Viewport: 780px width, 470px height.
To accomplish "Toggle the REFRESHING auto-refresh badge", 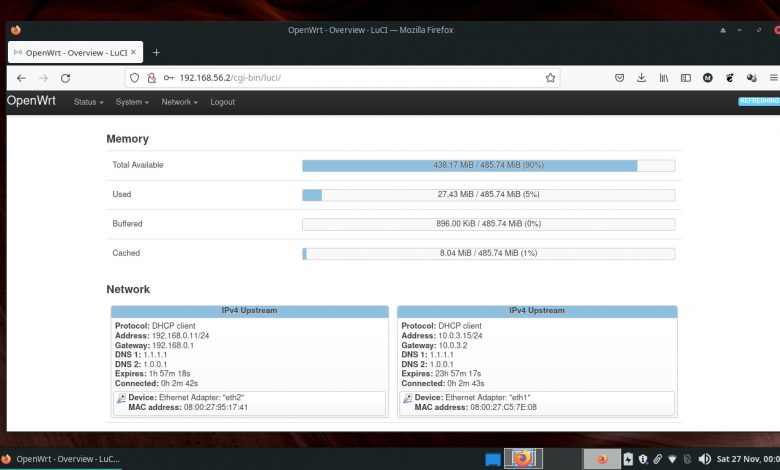I will pos(759,101).
